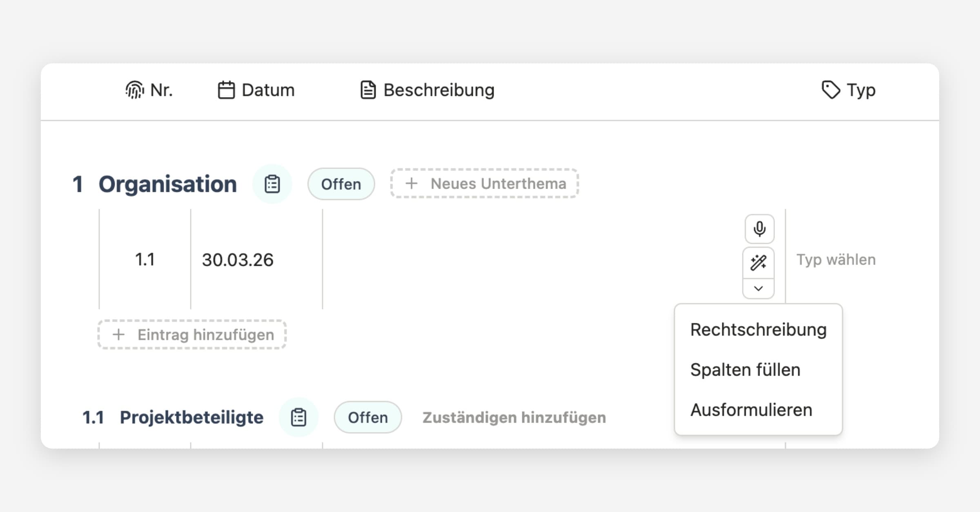Click the date 30.03.26 cell
980x512 pixels.
(238, 260)
